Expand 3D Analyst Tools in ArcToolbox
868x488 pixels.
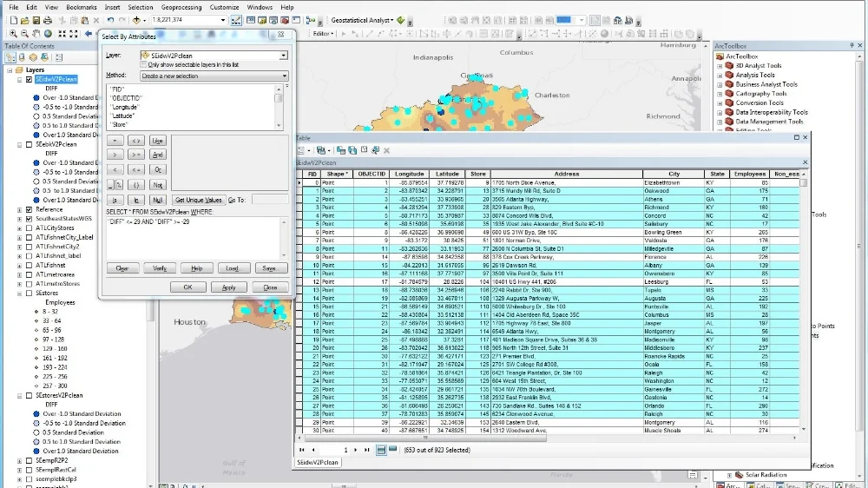click(720, 65)
